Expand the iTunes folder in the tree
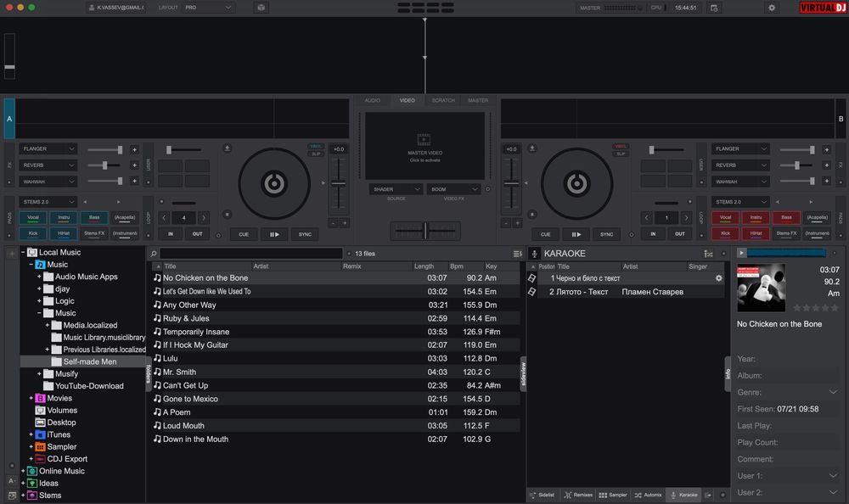The width and height of the screenshot is (849, 504). pyautogui.click(x=31, y=434)
